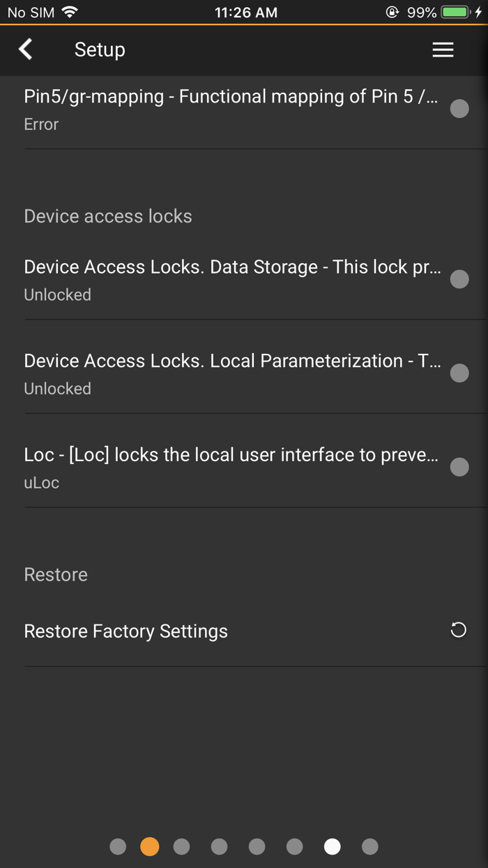488x868 pixels.
Task: Tap the orientation lock status icon
Action: click(392, 13)
